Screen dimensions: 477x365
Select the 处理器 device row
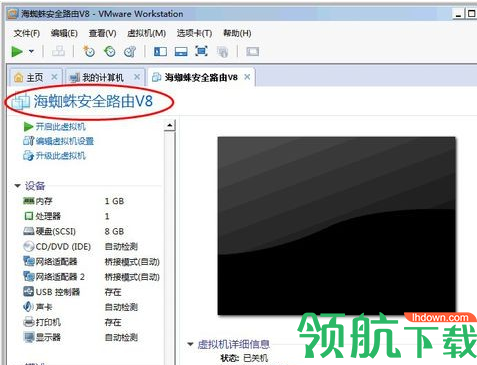pos(91,216)
